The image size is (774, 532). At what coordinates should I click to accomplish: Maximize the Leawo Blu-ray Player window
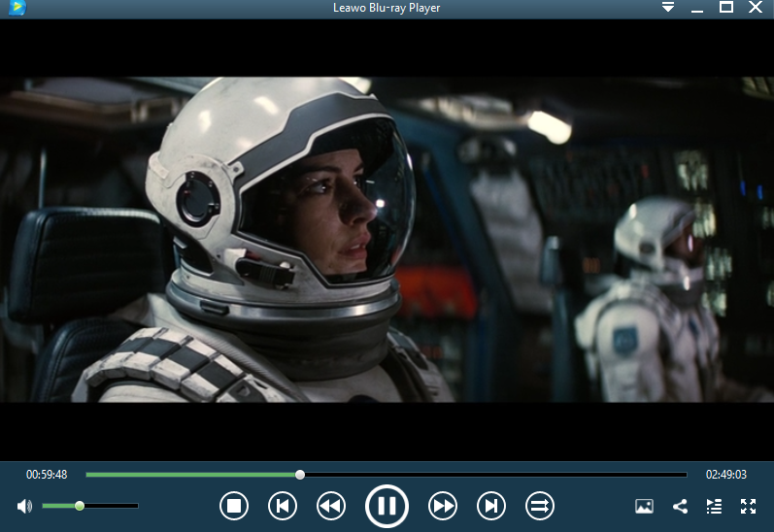point(725,8)
